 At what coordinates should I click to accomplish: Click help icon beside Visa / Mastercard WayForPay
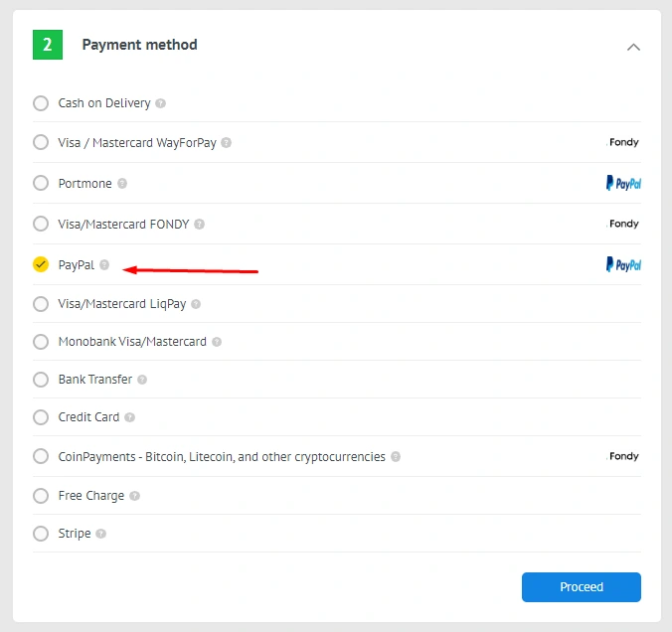click(x=227, y=143)
